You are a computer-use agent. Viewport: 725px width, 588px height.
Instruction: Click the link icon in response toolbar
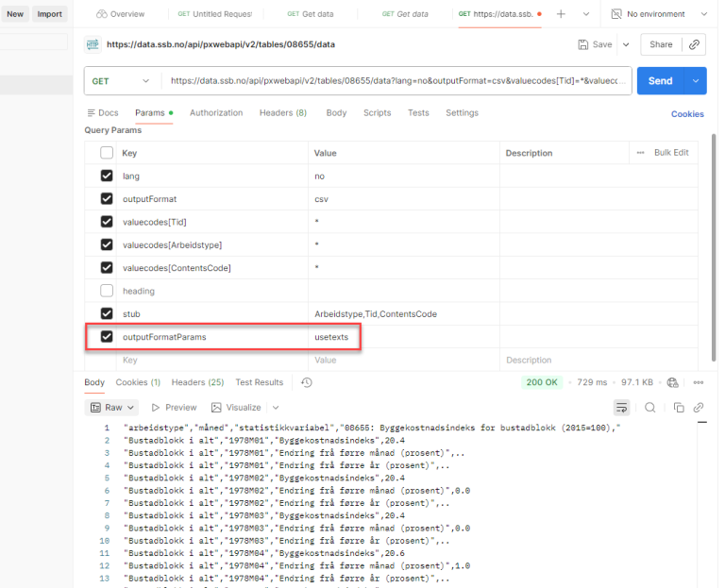[x=699, y=408]
